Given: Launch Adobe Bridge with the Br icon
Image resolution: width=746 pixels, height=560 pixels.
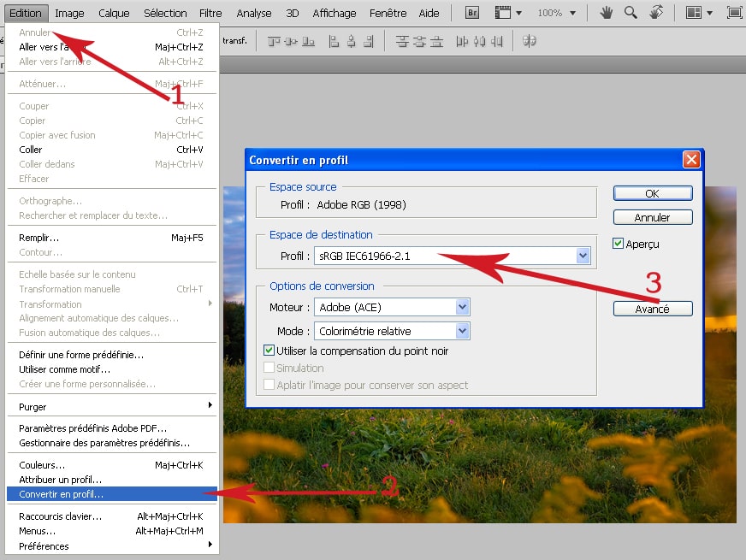Looking at the screenshot, I should tap(472, 13).
